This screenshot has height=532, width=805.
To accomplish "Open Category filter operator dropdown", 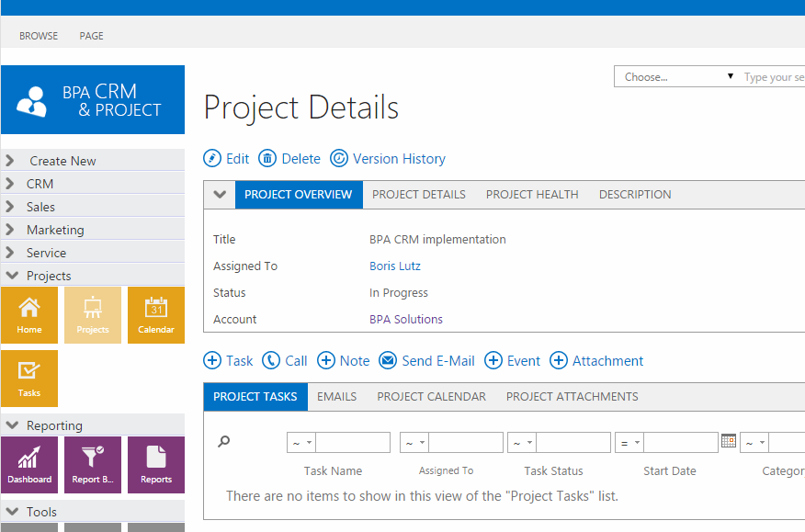I will tap(754, 443).
